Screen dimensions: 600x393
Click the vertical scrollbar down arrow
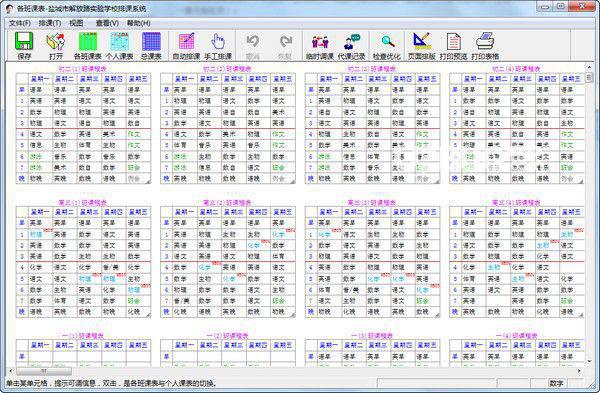point(589,360)
